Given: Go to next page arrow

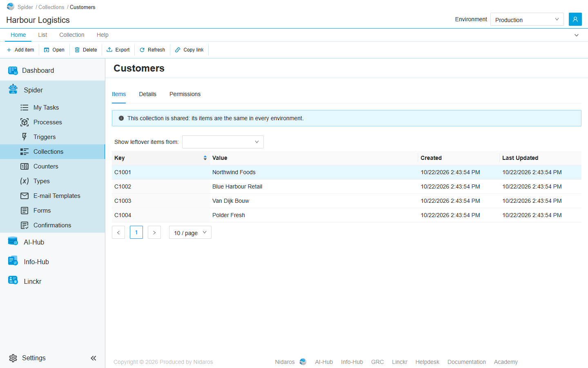Looking at the screenshot, I should coord(154,232).
